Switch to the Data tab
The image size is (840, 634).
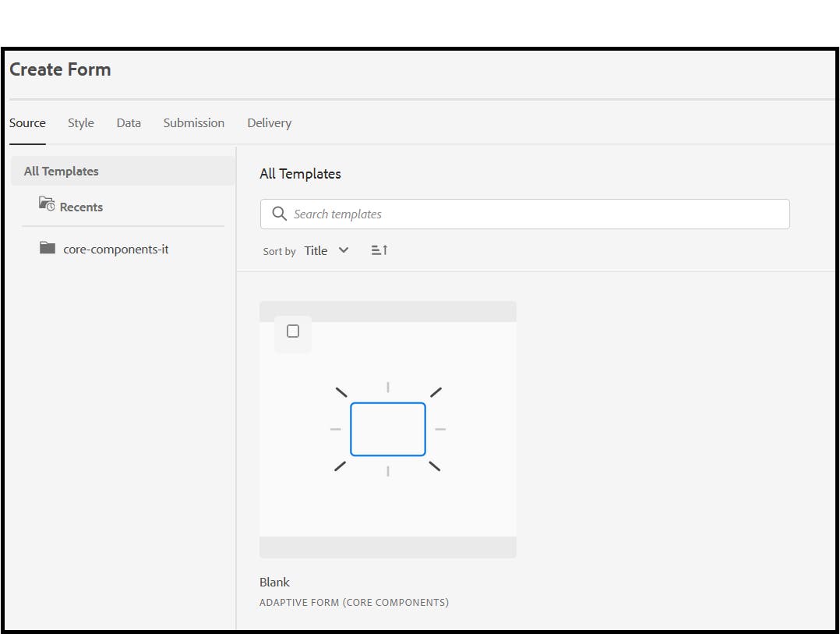pos(128,122)
